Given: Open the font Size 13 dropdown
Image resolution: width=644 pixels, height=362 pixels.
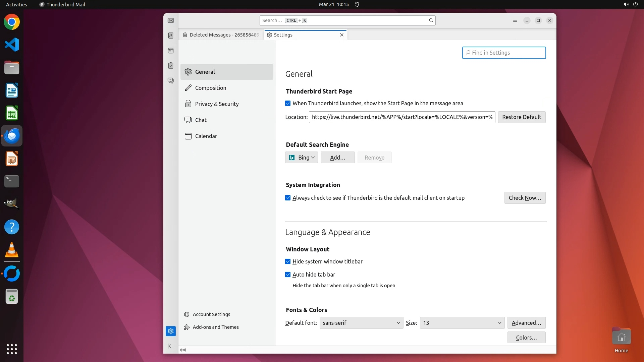Looking at the screenshot, I should 462,323.
